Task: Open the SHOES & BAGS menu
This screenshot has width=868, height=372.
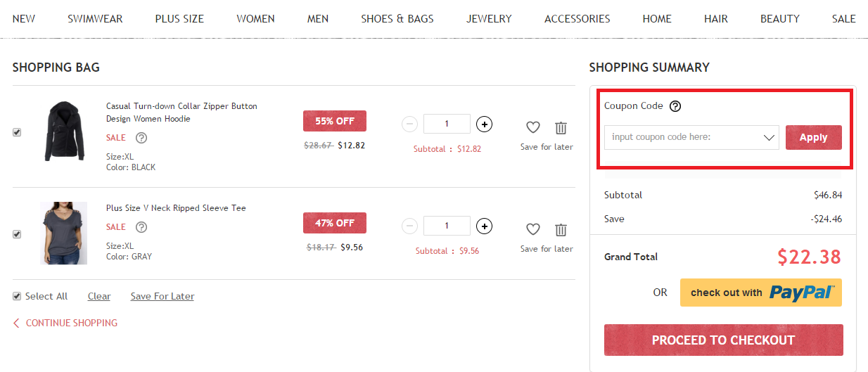Action: (x=397, y=19)
